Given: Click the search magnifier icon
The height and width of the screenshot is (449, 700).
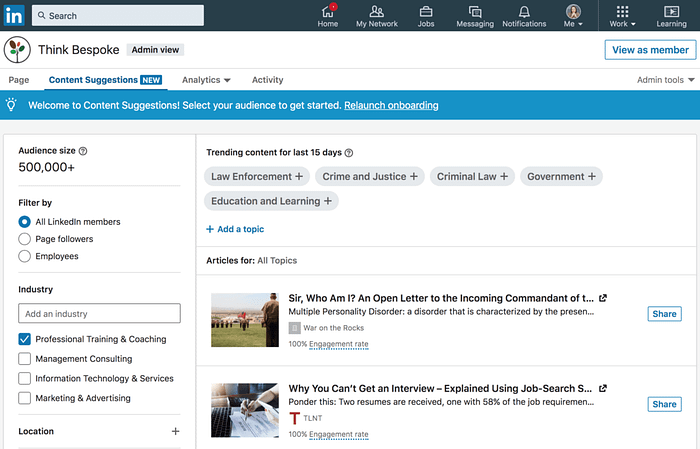Looking at the screenshot, I should coord(42,16).
